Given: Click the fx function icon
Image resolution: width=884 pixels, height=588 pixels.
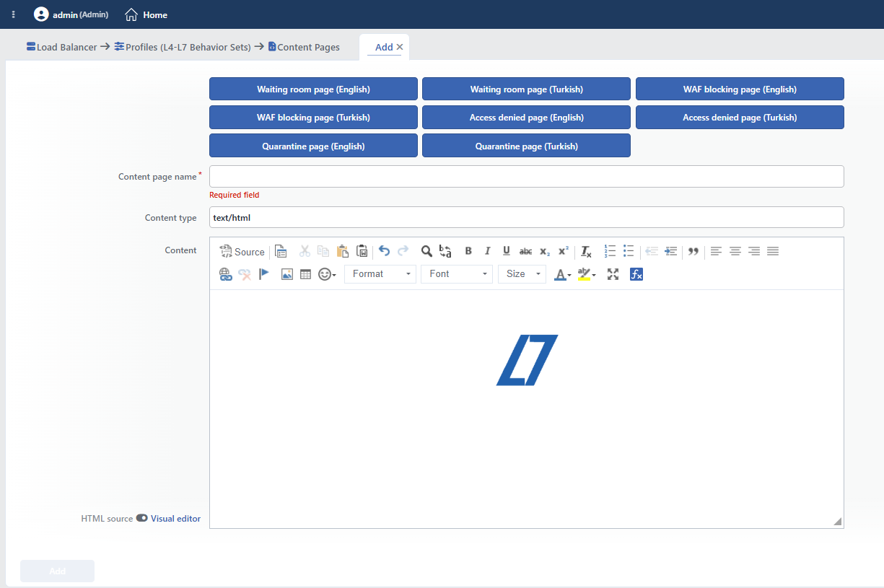Looking at the screenshot, I should click(x=636, y=274).
